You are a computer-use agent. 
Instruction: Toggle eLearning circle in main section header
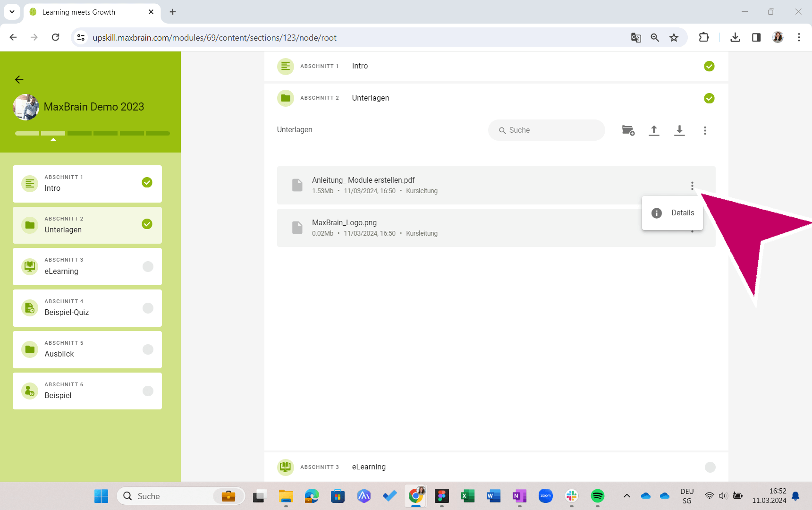pos(710,467)
